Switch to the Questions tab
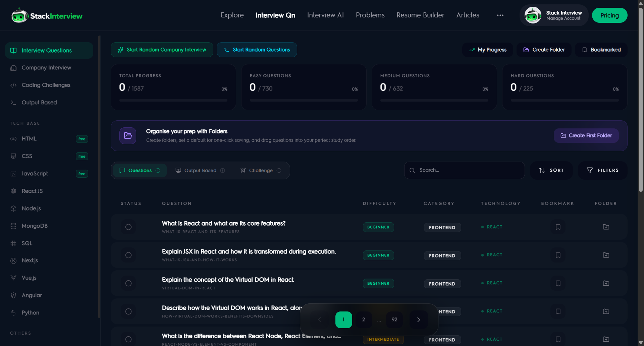 coord(140,170)
